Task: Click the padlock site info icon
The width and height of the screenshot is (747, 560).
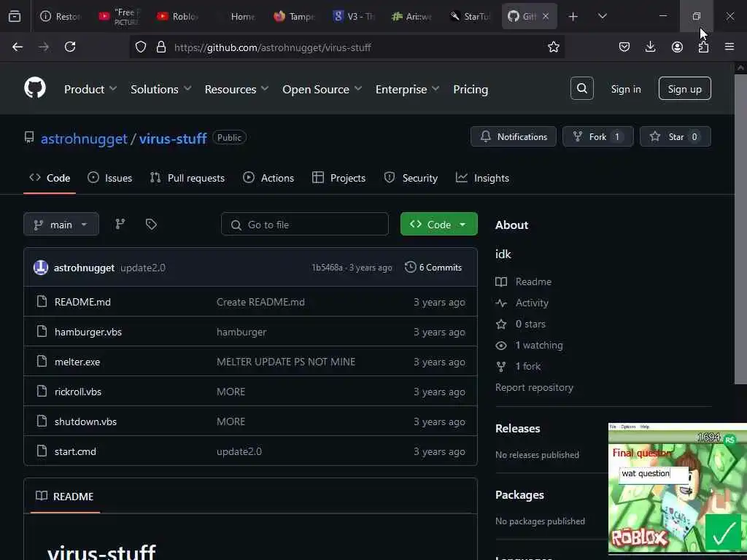Action: [161, 47]
